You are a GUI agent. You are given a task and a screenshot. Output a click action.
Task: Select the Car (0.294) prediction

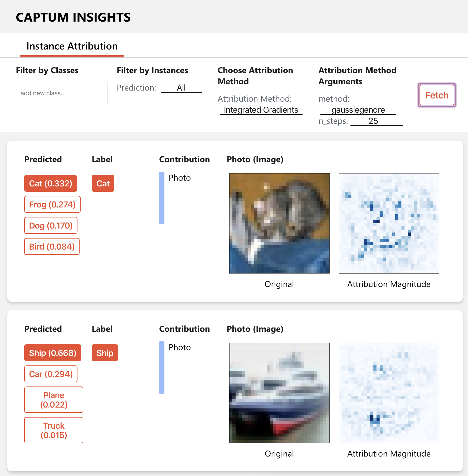pos(51,374)
